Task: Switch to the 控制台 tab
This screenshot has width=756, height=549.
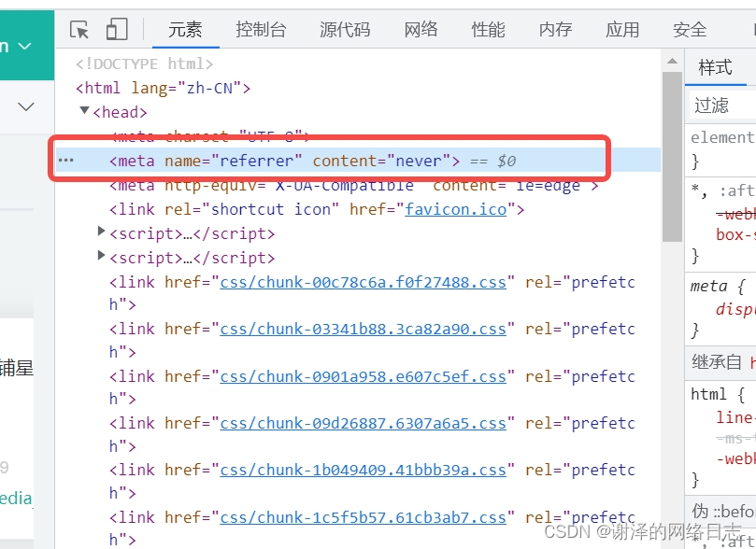Action: tap(261, 30)
